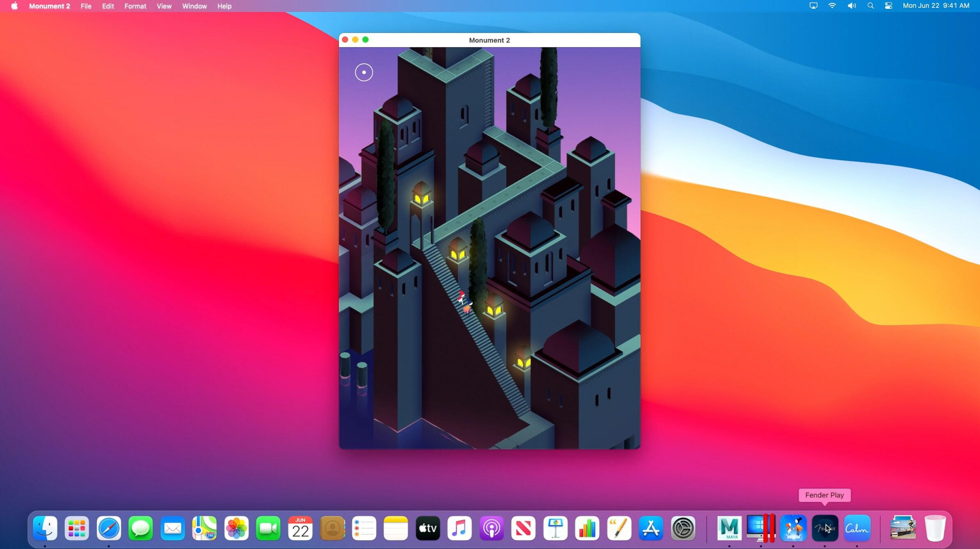Open Fender Play from the dock
980x549 pixels.
(x=825, y=528)
